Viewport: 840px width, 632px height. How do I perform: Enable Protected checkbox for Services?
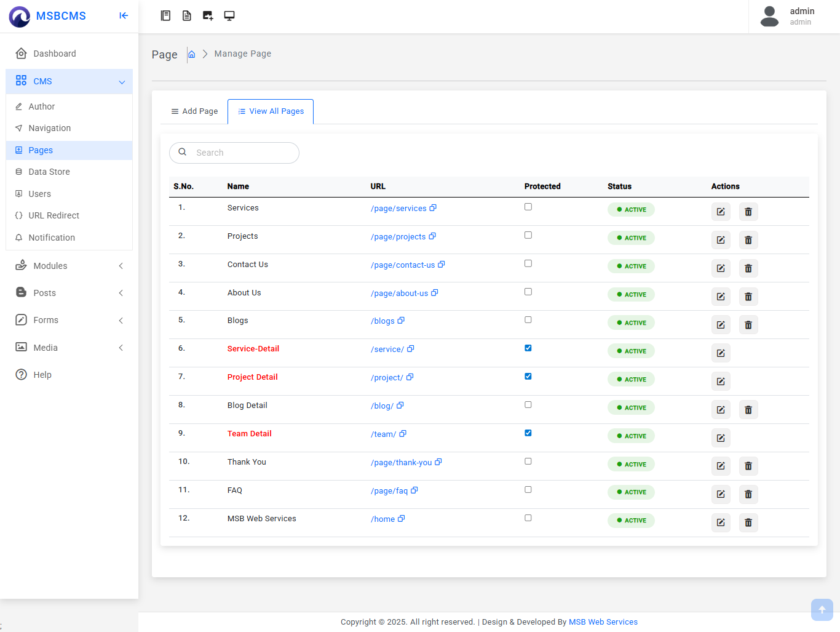(x=528, y=207)
